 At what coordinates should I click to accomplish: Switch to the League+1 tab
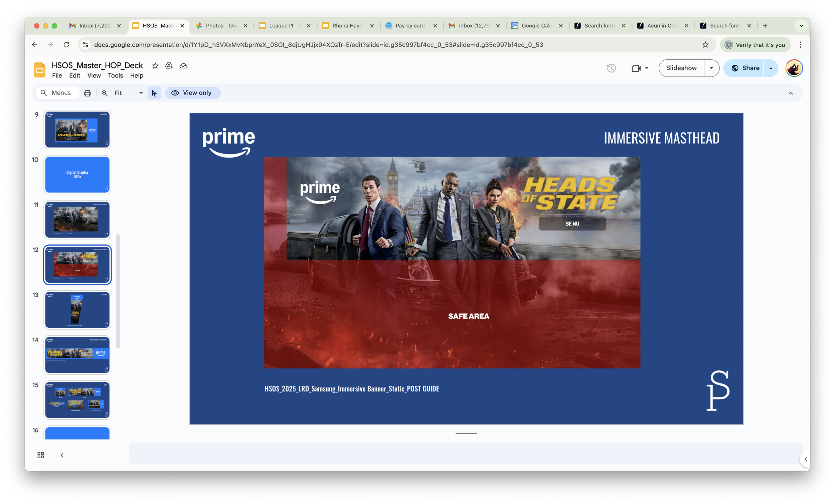[x=284, y=26]
